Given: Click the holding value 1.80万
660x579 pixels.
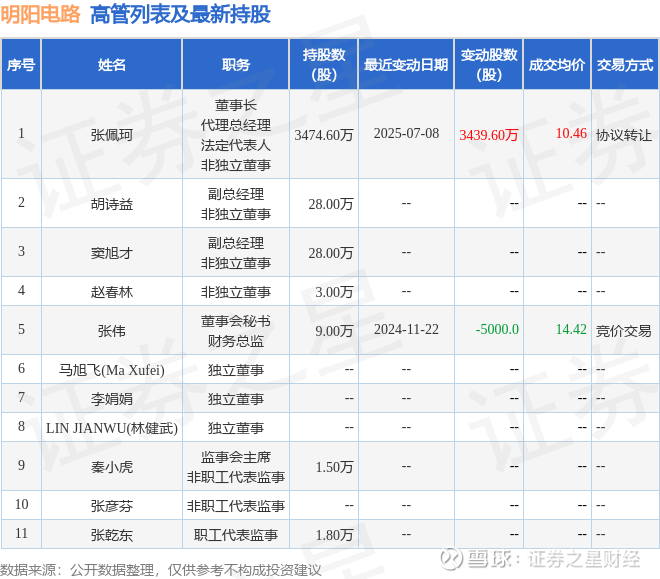Looking at the screenshot, I should [334, 535].
